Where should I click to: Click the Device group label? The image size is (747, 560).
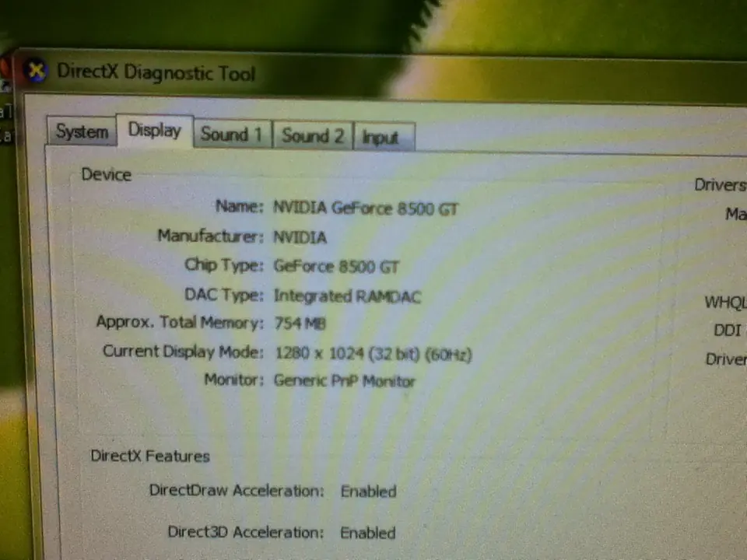pyautogui.click(x=107, y=175)
